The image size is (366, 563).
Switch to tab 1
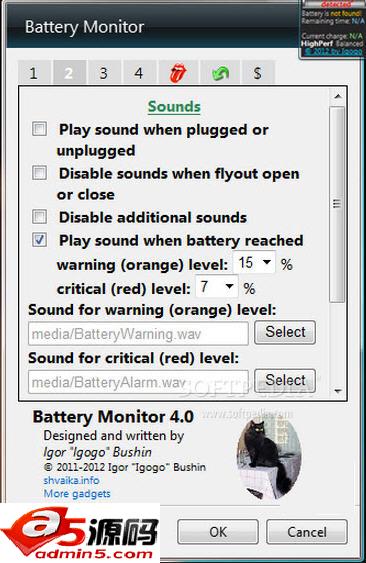pyautogui.click(x=33, y=73)
